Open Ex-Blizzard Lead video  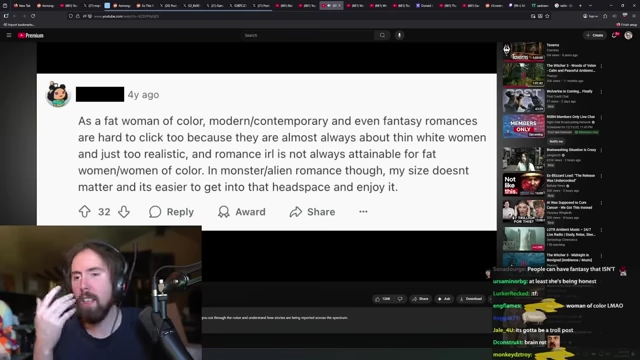click(x=524, y=184)
